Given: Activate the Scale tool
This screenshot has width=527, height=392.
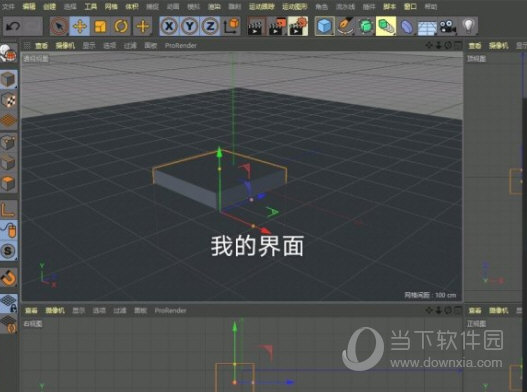Looking at the screenshot, I should pos(100,26).
